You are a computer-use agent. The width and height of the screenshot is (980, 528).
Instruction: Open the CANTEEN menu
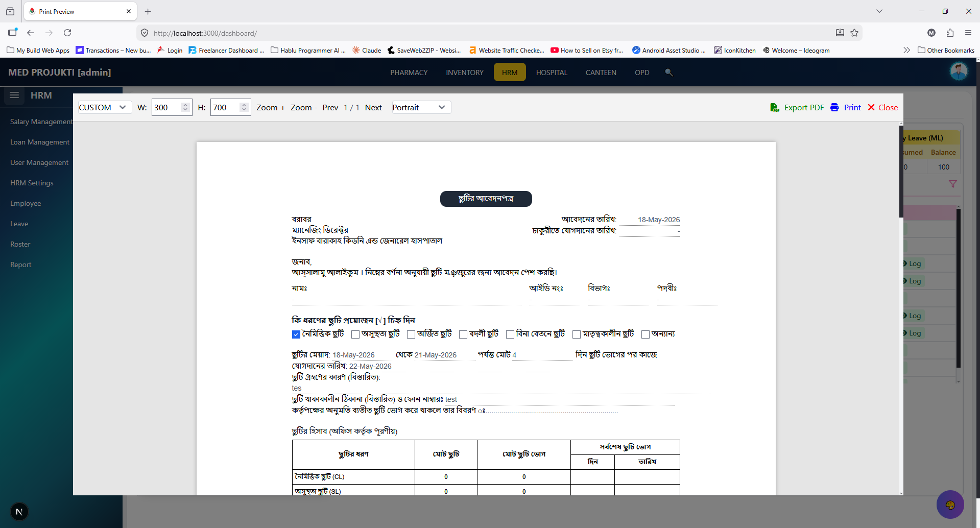click(x=601, y=73)
